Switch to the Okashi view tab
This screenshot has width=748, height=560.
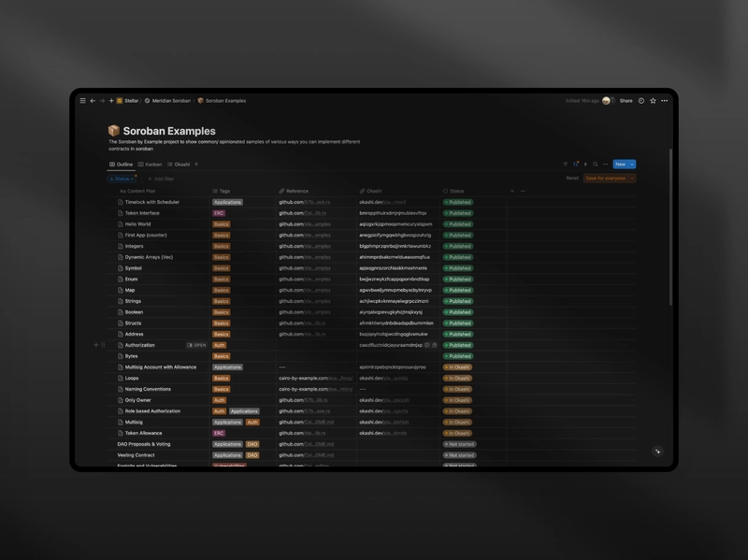[x=179, y=165]
